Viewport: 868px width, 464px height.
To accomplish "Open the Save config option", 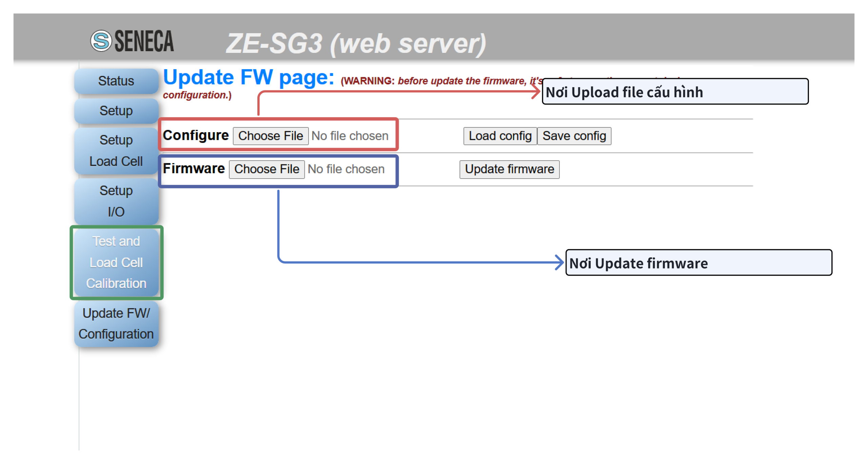I will click(x=575, y=135).
